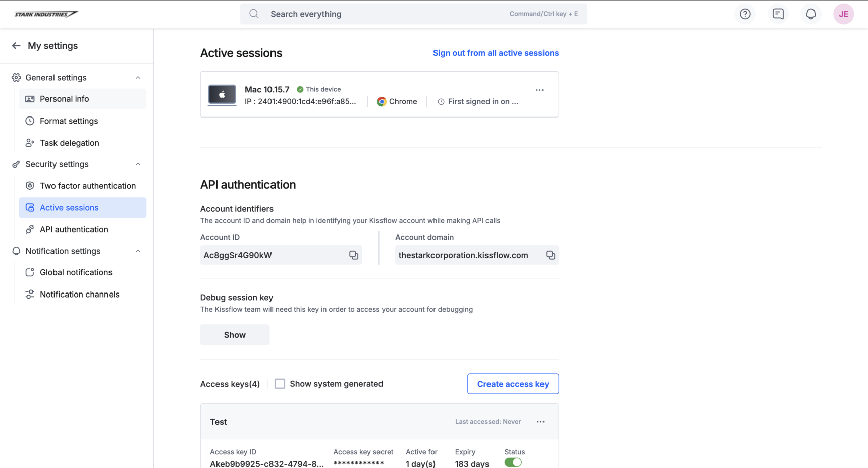Click the Last accessed: Never text
The height and width of the screenshot is (468, 868).
(488, 422)
